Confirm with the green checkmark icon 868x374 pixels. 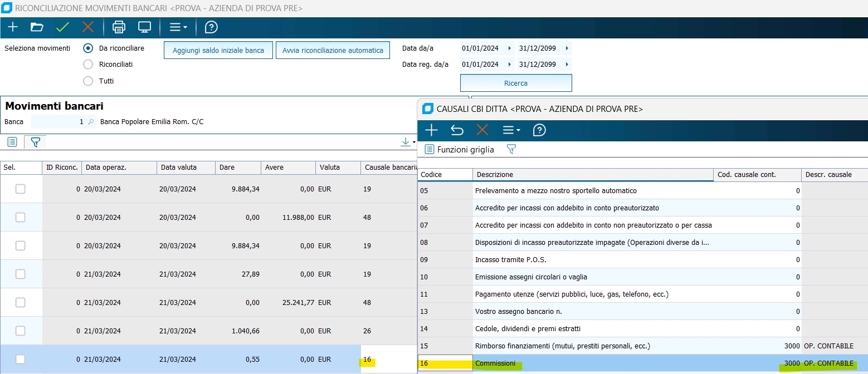(62, 27)
